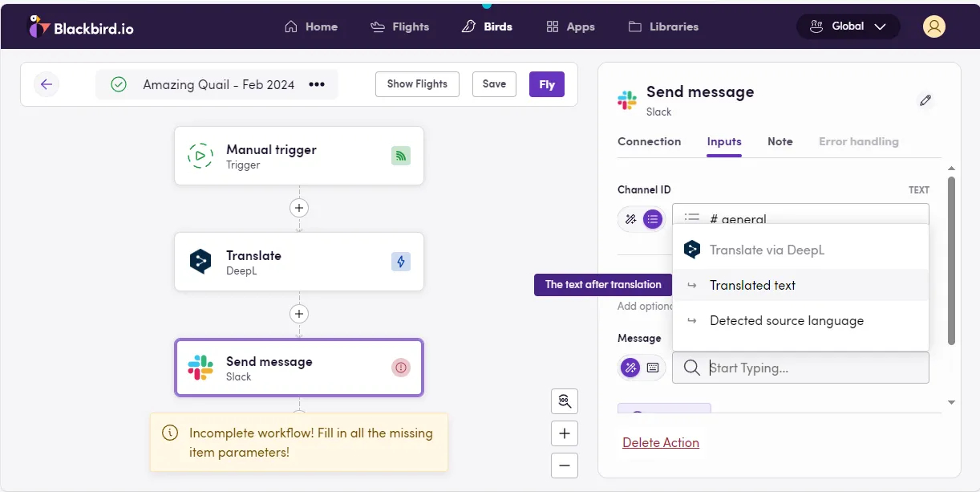Select the lightning bolt icon on Translate step

tap(401, 262)
